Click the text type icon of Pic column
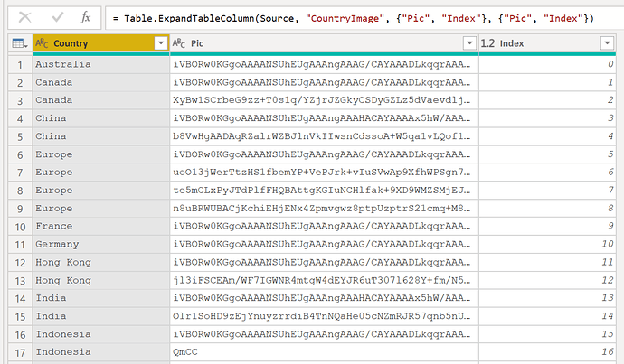 tap(179, 43)
